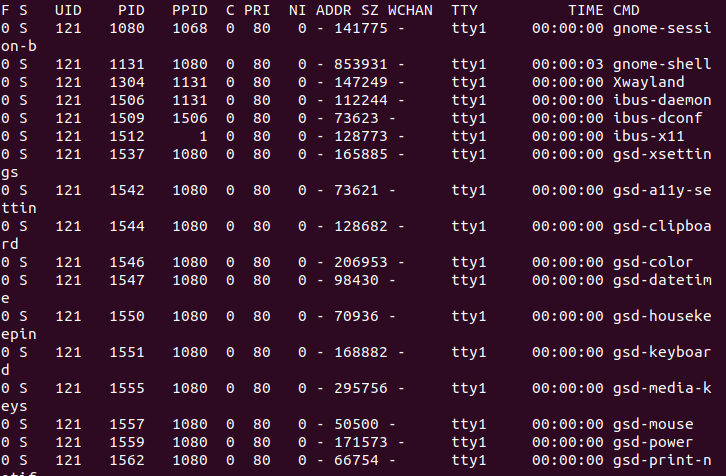Click the CMD column header

click(626, 10)
